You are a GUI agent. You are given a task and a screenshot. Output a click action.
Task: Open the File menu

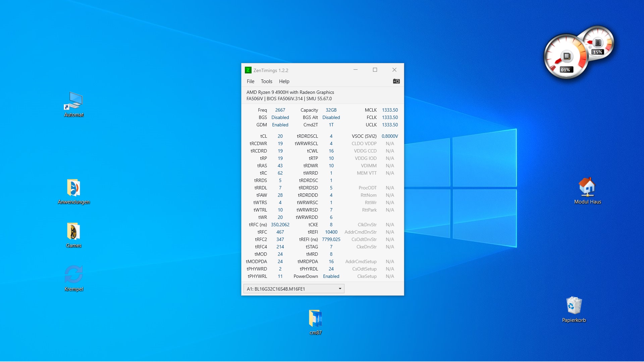coord(250,81)
